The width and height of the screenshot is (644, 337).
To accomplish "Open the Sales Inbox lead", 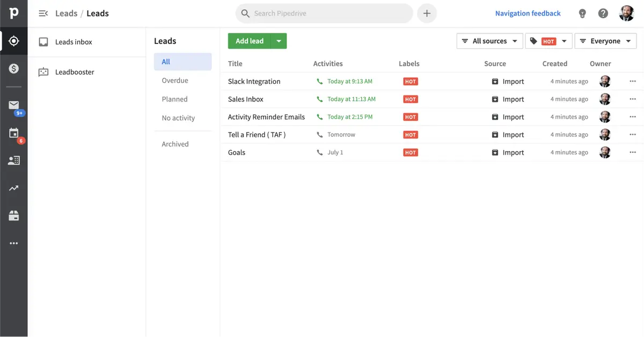I will (x=246, y=99).
